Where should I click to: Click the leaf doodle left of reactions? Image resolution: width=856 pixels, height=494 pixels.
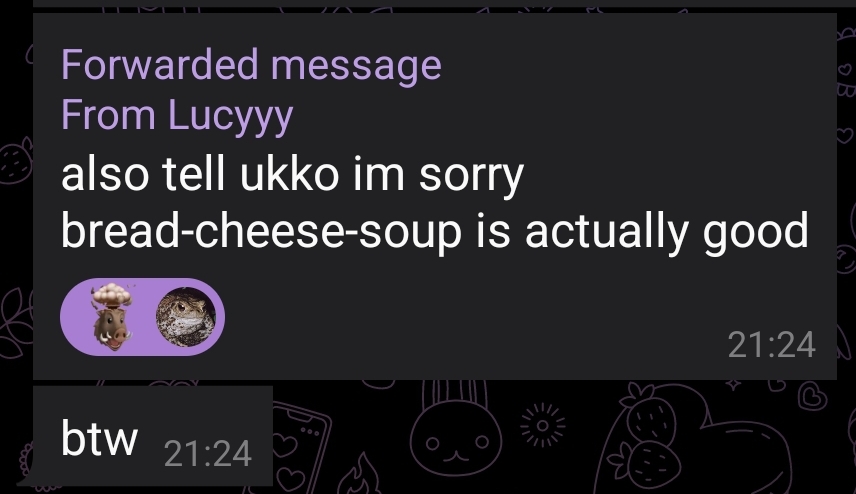(x=15, y=322)
